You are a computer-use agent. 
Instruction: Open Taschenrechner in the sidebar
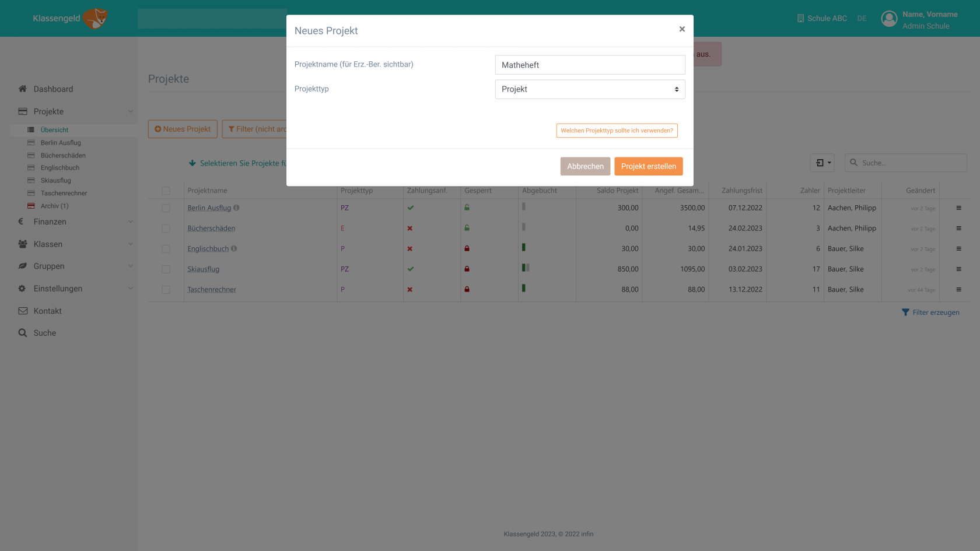(64, 194)
